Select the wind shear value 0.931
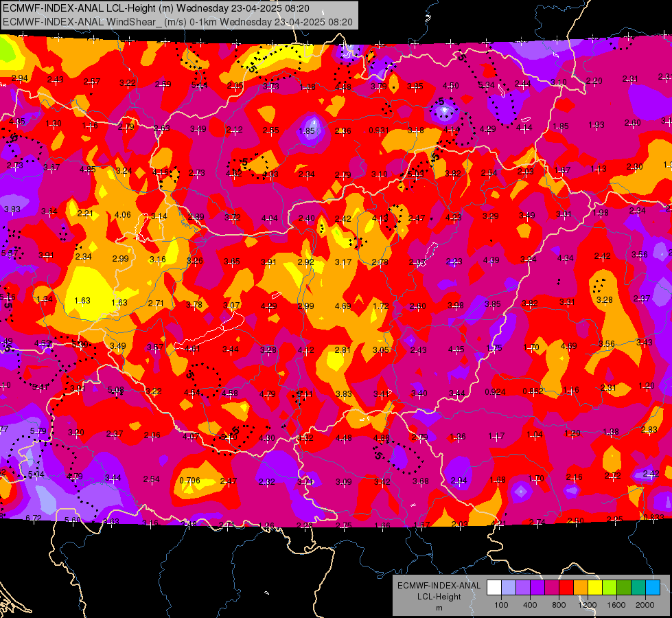This screenshot has width=672, height=618. coord(379,130)
